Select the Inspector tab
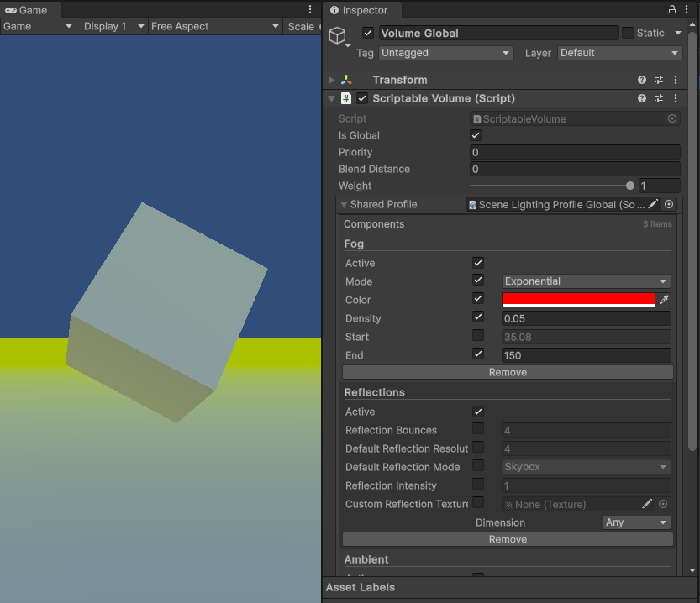This screenshot has width=700, height=603. tap(361, 11)
